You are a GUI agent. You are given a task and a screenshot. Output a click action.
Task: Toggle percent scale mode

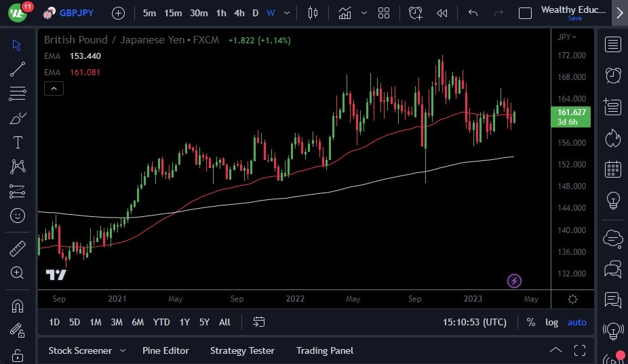coord(530,322)
